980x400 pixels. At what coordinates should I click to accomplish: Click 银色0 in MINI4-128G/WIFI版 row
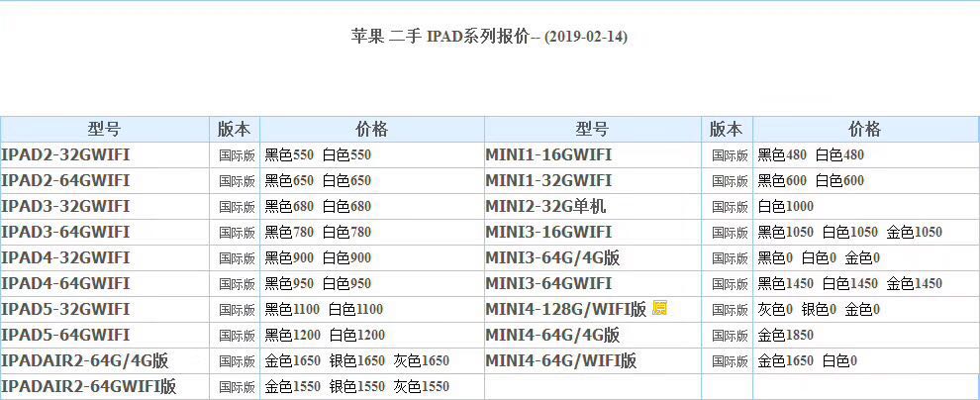click(x=819, y=309)
